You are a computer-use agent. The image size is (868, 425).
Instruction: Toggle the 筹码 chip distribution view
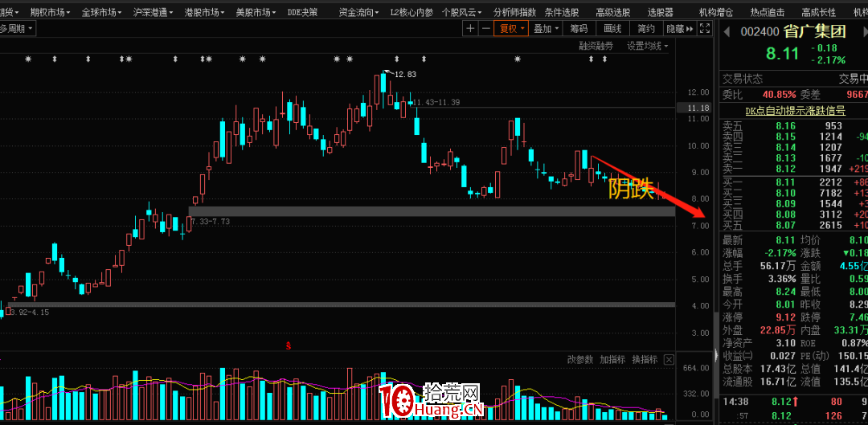click(579, 29)
